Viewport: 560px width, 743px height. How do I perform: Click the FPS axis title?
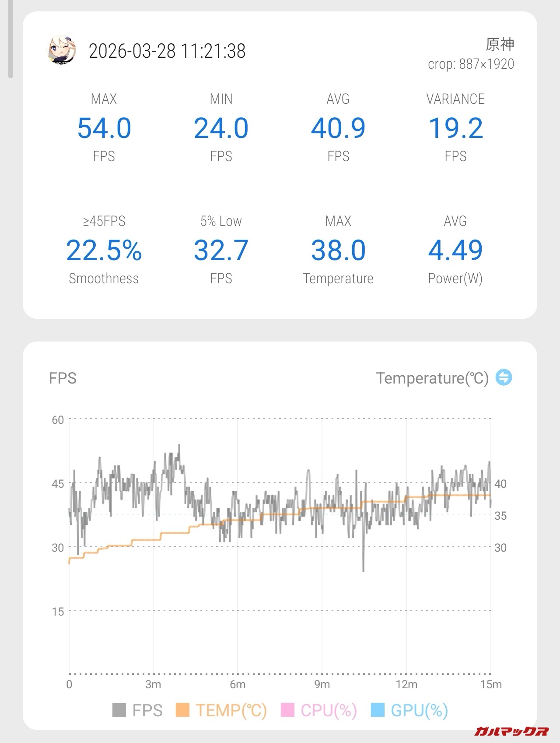click(63, 378)
